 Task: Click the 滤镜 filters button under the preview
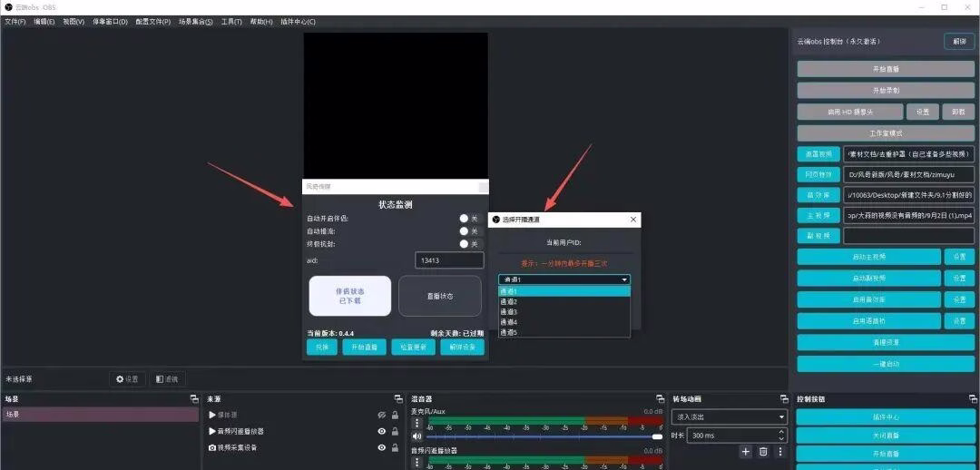point(167,379)
